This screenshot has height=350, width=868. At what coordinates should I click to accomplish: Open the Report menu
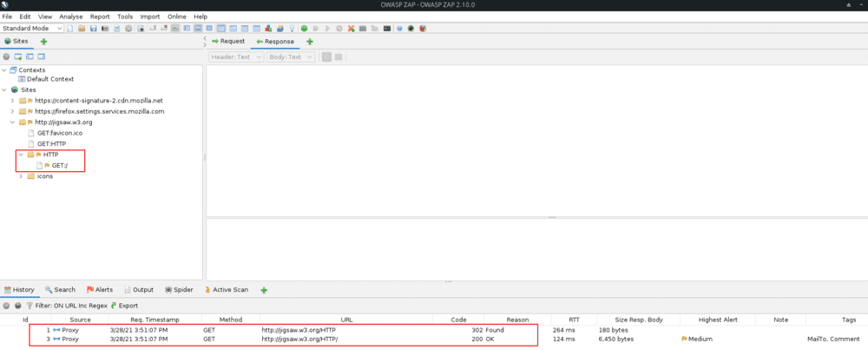click(100, 17)
